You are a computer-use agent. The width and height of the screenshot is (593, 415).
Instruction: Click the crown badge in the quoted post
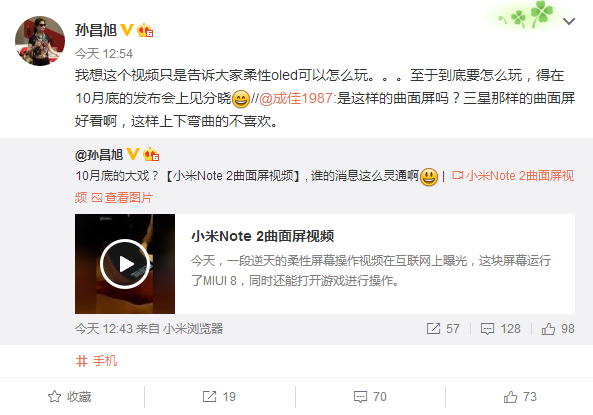click(x=151, y=154)
